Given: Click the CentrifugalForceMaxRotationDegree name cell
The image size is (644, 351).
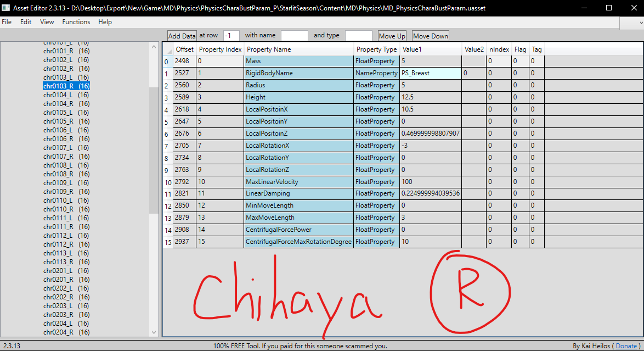Looking at the screenshot, I should point(298,242).
